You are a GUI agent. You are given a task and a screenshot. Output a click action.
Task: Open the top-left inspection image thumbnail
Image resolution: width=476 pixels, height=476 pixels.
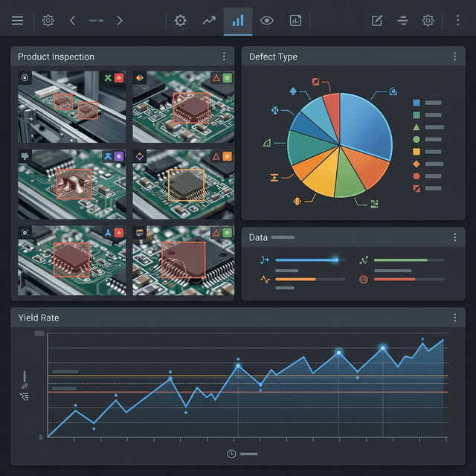tap(72, 106)
